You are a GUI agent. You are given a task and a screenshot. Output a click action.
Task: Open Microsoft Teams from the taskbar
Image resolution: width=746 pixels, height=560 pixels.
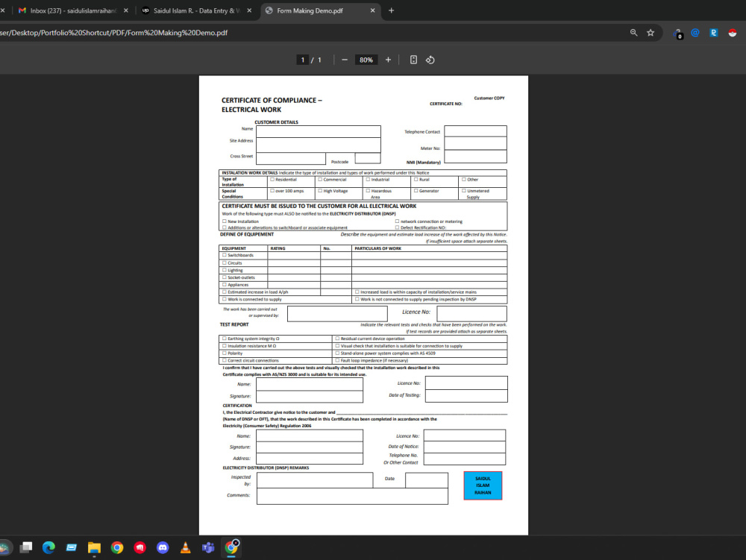click(208, 547)
